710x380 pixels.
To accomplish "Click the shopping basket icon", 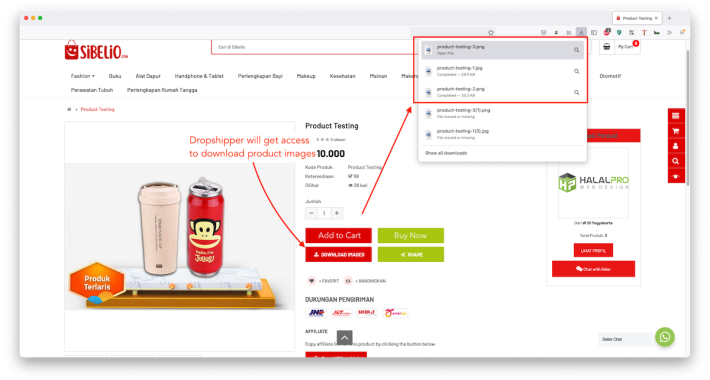I will pos(607,47).
